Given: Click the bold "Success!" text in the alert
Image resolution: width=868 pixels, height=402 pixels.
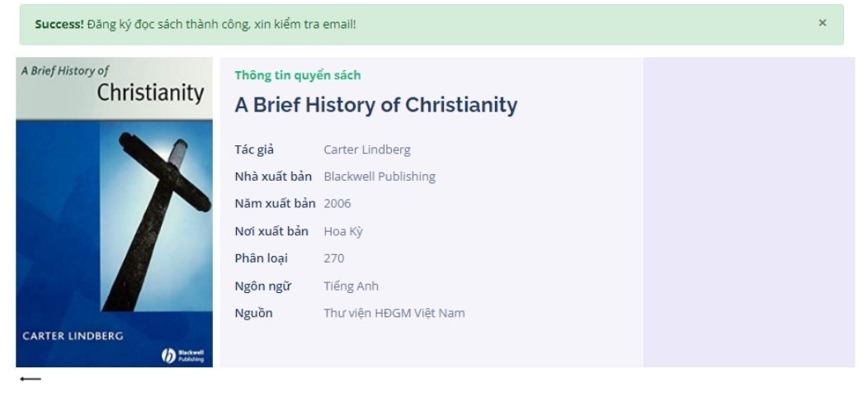Looking at the screenshot, I should point(59,24).
